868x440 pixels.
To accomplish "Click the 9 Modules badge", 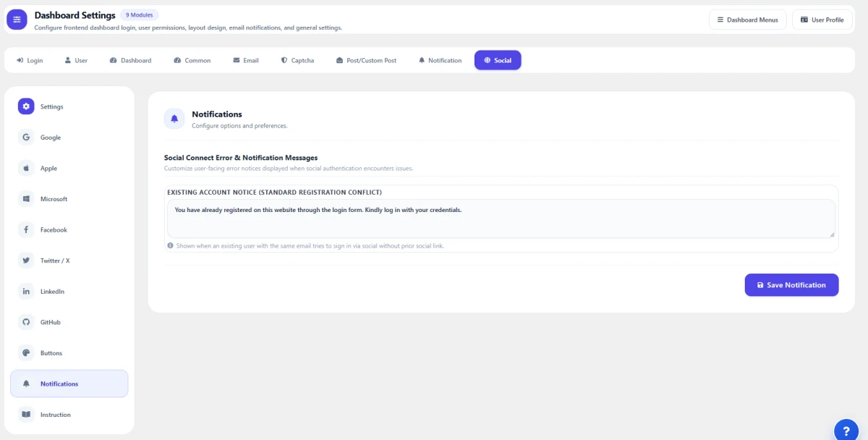I will [139, 14].
